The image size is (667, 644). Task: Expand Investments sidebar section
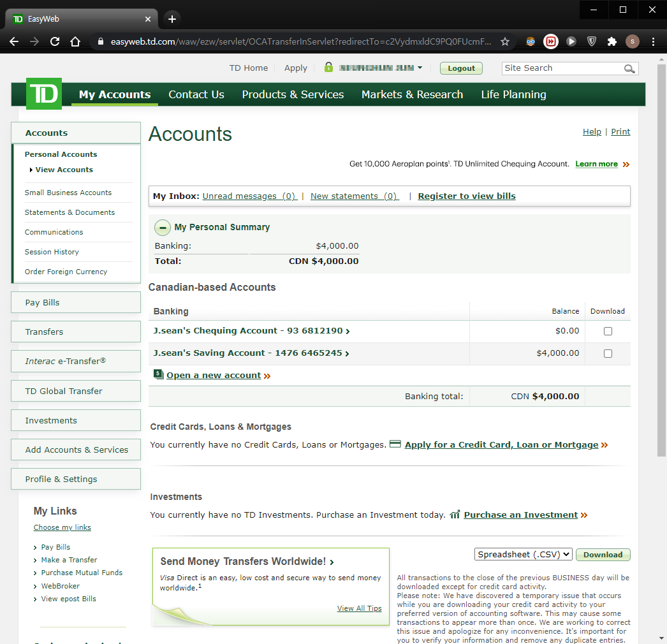[x=76, y=420]
